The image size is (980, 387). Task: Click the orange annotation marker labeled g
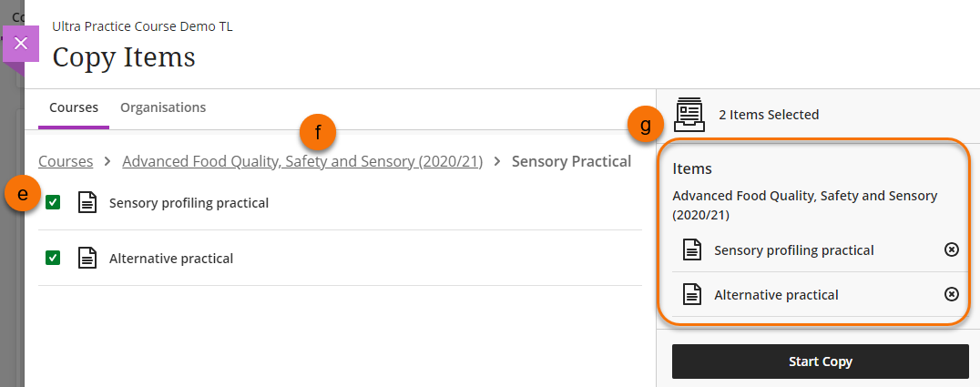646,127
